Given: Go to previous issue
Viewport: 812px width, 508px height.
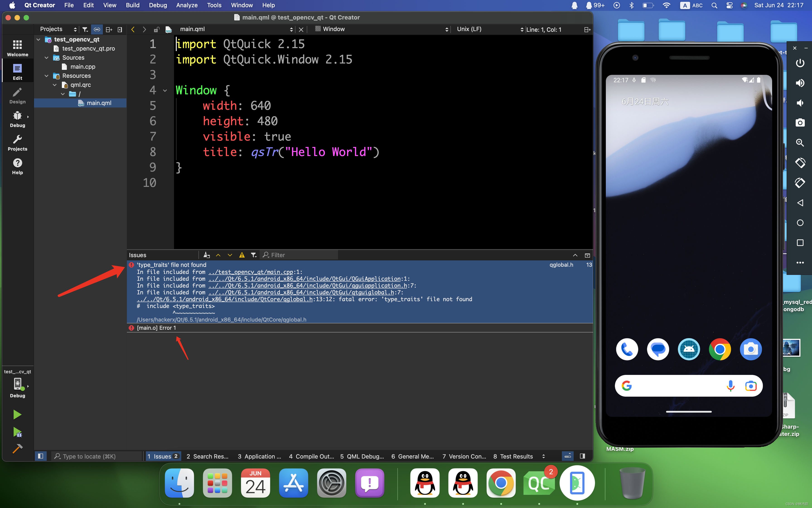Looking at the screenshot, I should 218,255.
